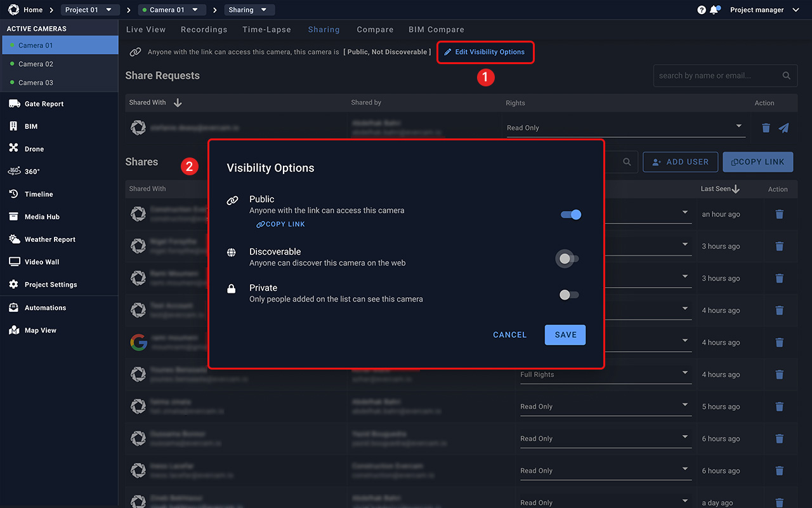Open notifications bell icon
This screenshot has height=508, width=812.
pos(714,10)
